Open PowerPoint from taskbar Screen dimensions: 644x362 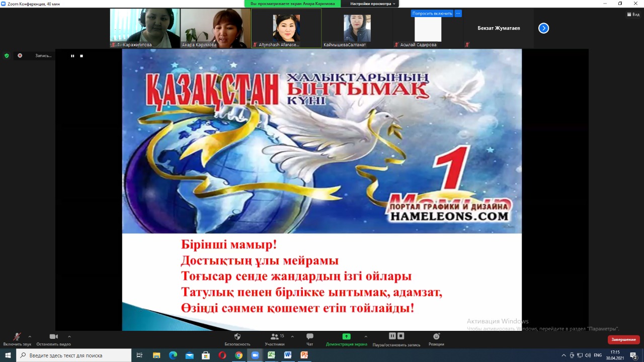coord(304,355)
